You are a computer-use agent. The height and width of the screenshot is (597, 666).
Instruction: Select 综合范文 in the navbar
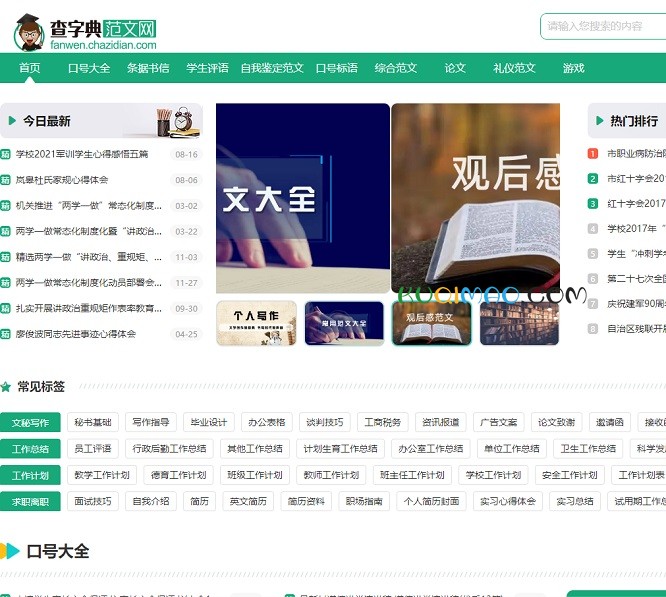[396, 68]
